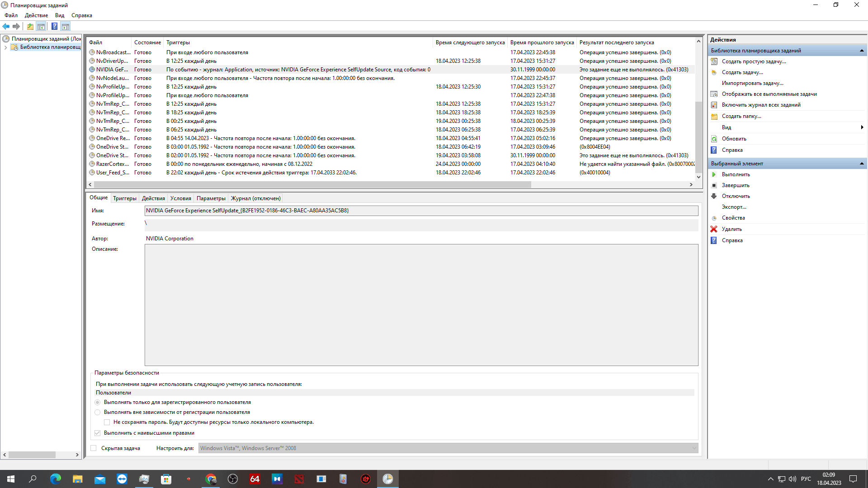Select the RazerCortex task row
Screen dimensions: 868x488
pyautogui.click(x=392, y=164)
